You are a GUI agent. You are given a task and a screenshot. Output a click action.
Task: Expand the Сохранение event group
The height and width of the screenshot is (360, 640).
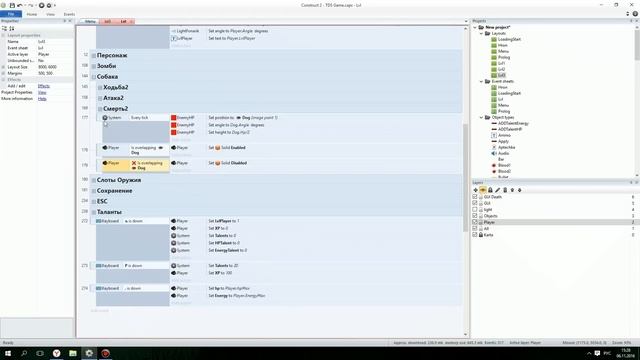point(94,191)
